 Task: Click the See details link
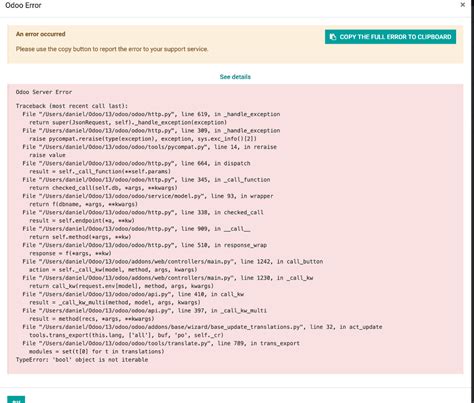point(235,77)
